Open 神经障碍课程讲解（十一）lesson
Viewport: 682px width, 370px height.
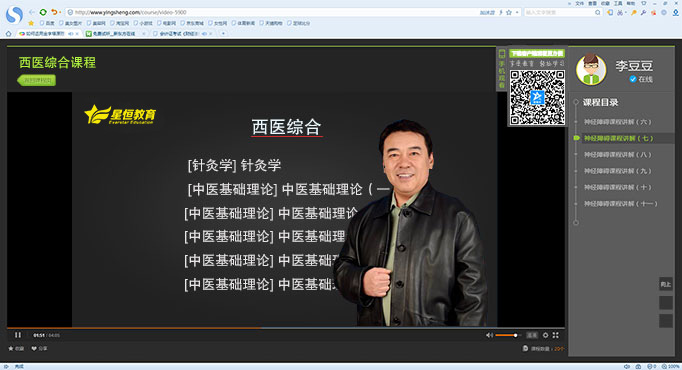[x=620, y=203]
